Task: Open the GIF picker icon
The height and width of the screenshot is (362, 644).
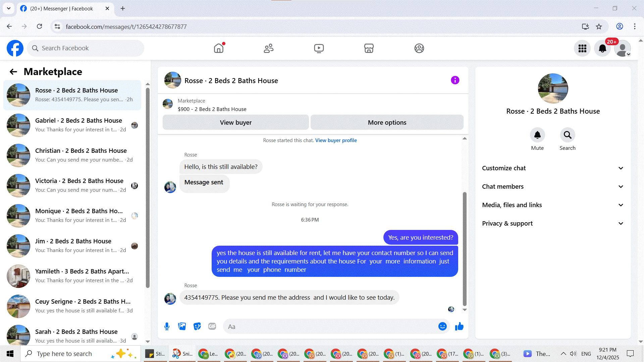Action: [x=212, y=326]
